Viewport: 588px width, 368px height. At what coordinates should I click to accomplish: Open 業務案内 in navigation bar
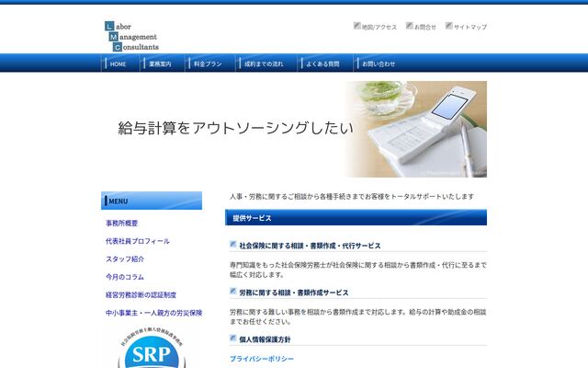coord(160,63)
